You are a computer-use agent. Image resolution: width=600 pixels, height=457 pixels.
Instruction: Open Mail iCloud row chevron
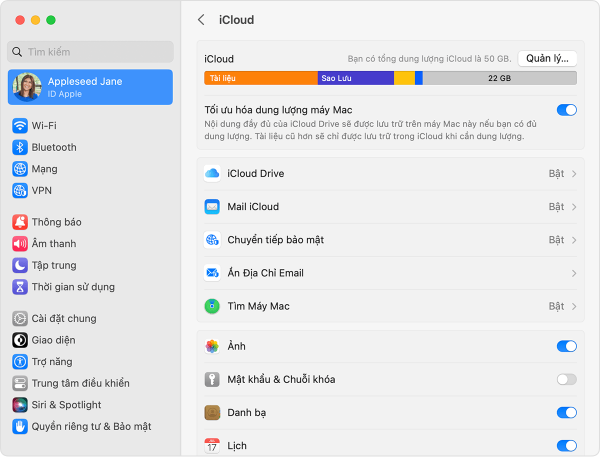(574, 207)
